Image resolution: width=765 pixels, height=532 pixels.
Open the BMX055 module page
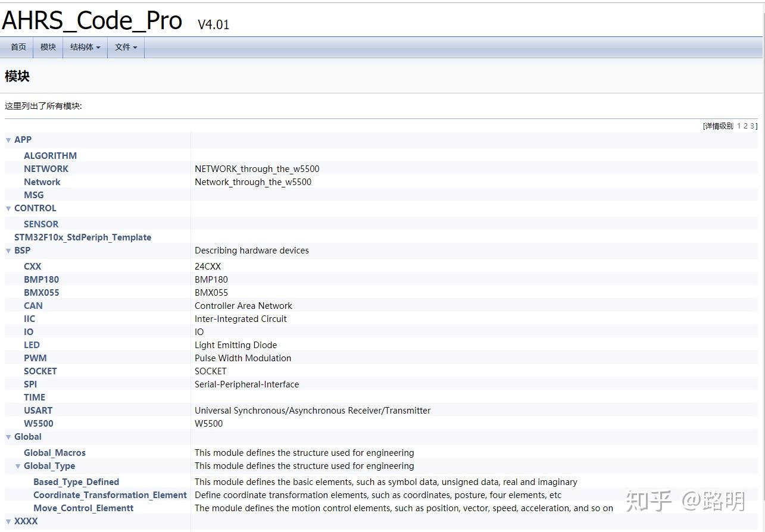(41, 293)
